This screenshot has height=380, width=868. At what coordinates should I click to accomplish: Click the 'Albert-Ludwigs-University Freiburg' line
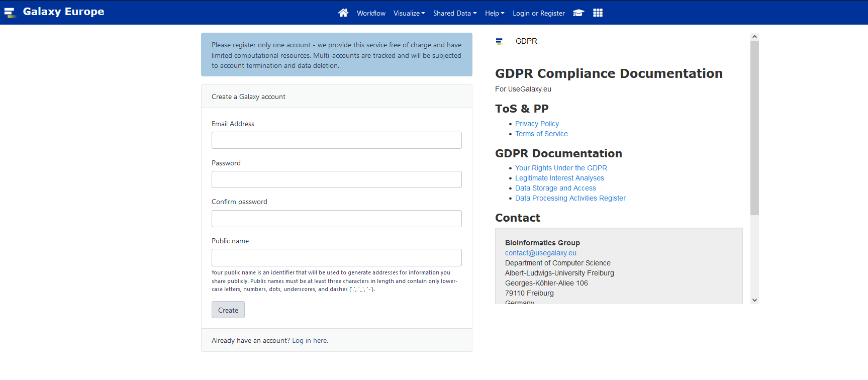[x=559, y=273]
